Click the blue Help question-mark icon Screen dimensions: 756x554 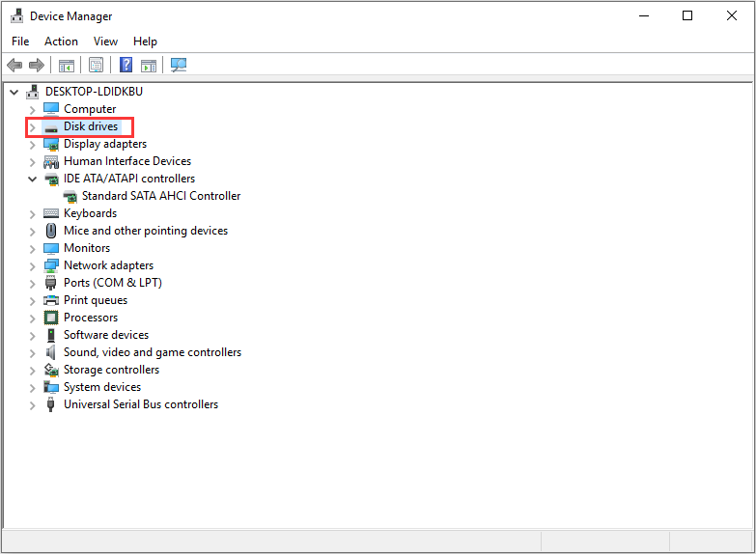point(126,65)
